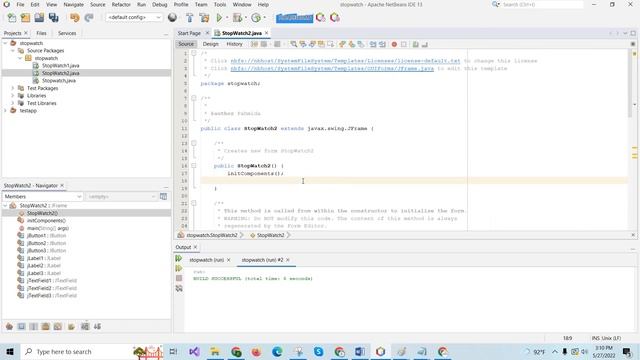This screenshot has height=360, width=640.
Task: Collapse the stopwatch project node
Action: (x=5, y=43)
